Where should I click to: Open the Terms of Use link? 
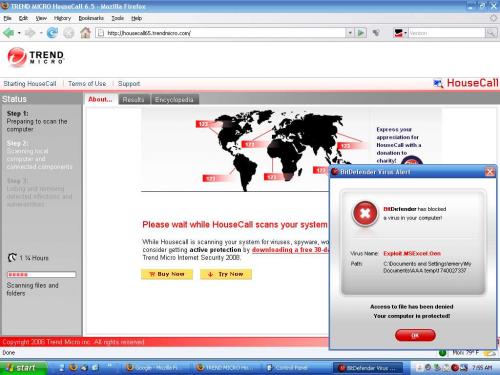coord(87,83)
